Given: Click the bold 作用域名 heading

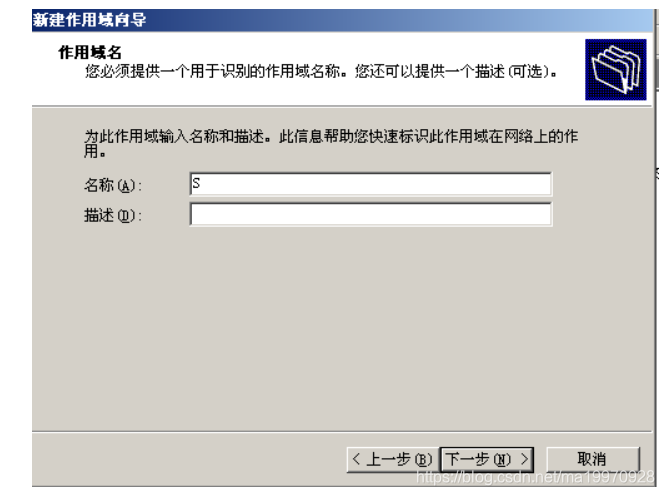Looking at the screenshot, I should pyautogui.click(x=90, y=53).
